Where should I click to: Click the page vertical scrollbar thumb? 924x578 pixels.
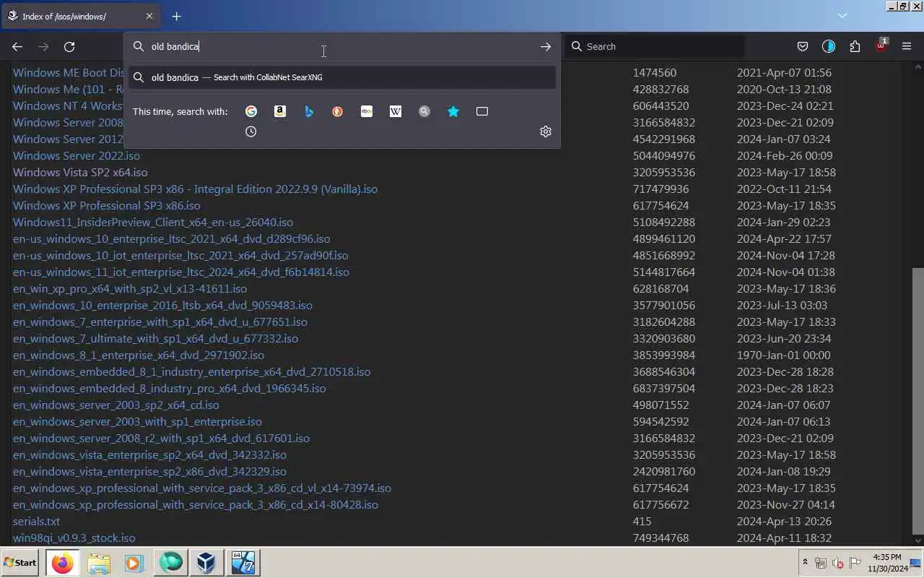(918, 401)
